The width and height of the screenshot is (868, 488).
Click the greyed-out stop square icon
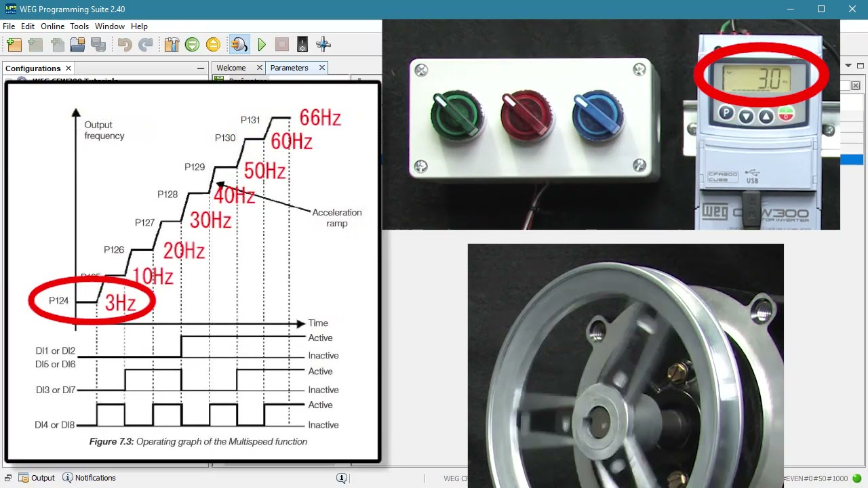[282, 45]
